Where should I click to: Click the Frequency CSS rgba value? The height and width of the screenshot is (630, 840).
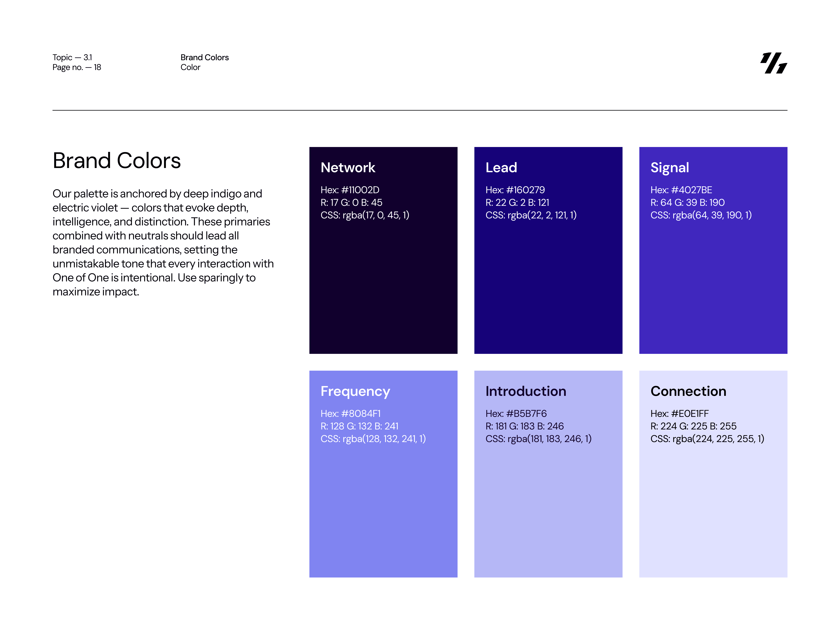(x=373, y=439)
